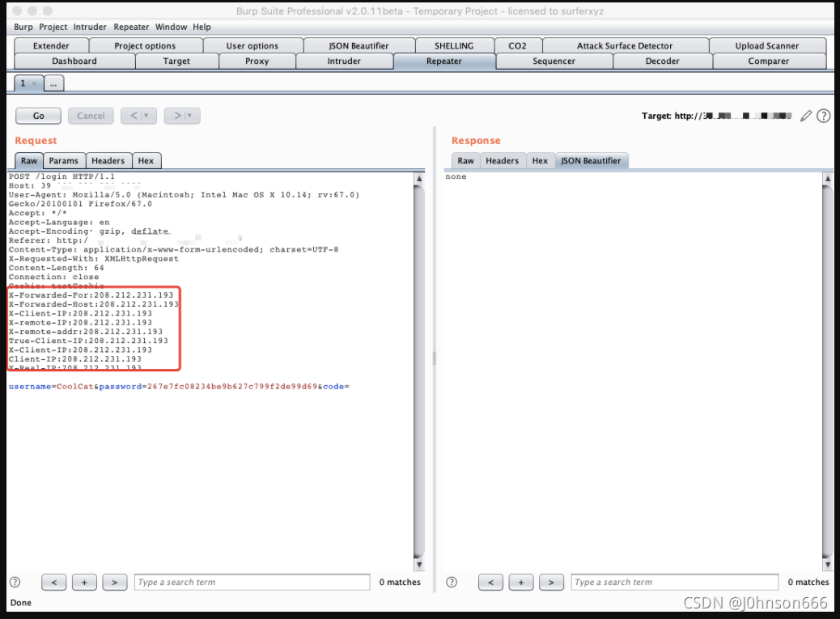Click the X-Forwarded-For header line
Viewport: 840px width, 619px height.
pyautogui.click(x=91, y=295)
